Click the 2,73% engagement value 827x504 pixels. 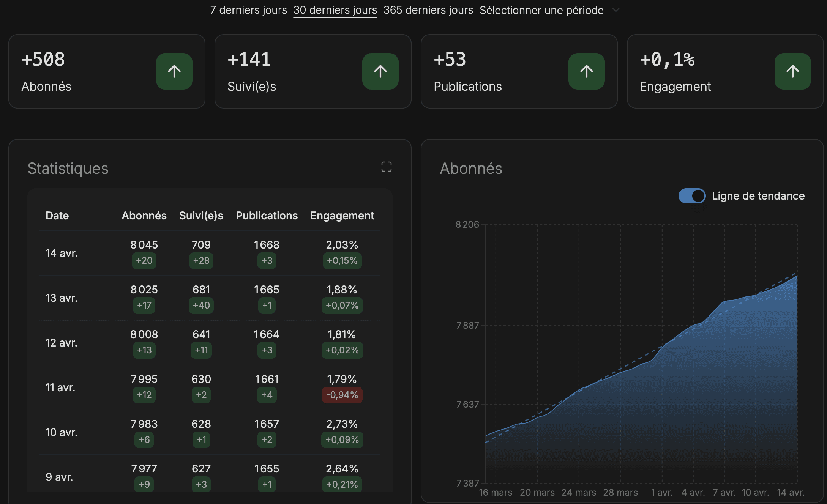tap(342, 424)
